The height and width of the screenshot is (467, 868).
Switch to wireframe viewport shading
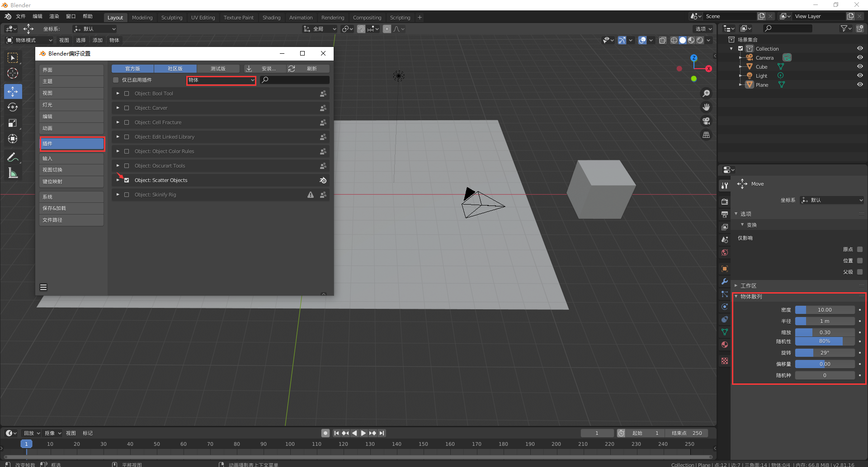[674, 40]
